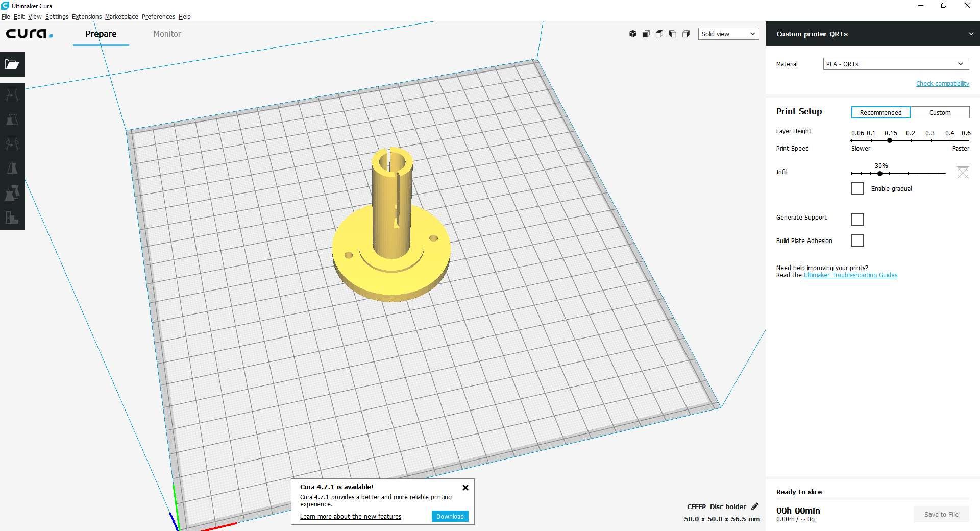Click the Ready to slice status text
980x531 pixels.
799,492
